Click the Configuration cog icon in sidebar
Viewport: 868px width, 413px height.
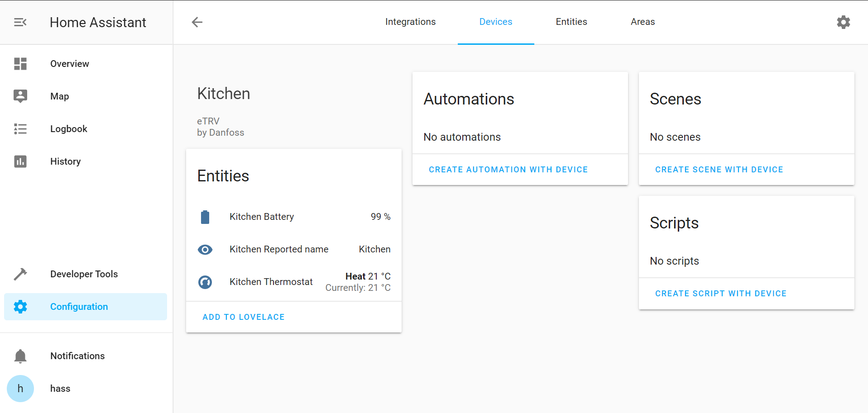click(x=20, y=307)
